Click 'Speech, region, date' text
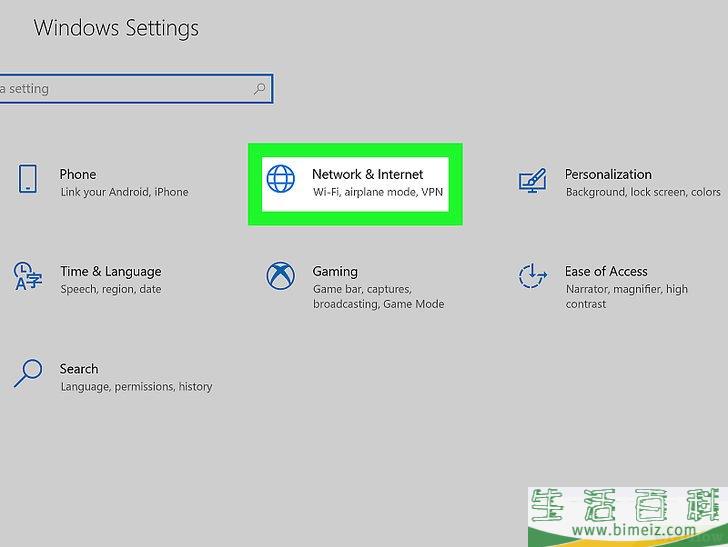 [111, 289]
